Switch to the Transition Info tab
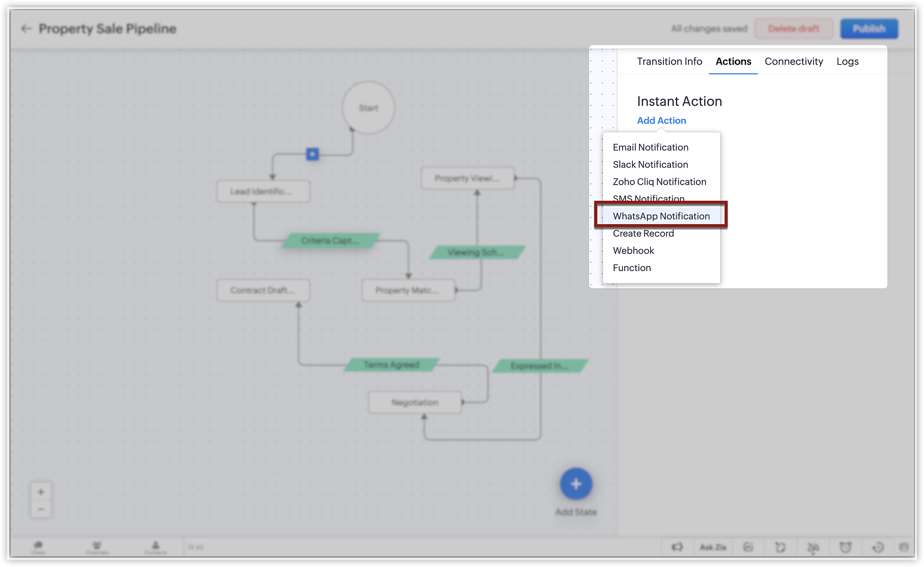 [669, 61]
